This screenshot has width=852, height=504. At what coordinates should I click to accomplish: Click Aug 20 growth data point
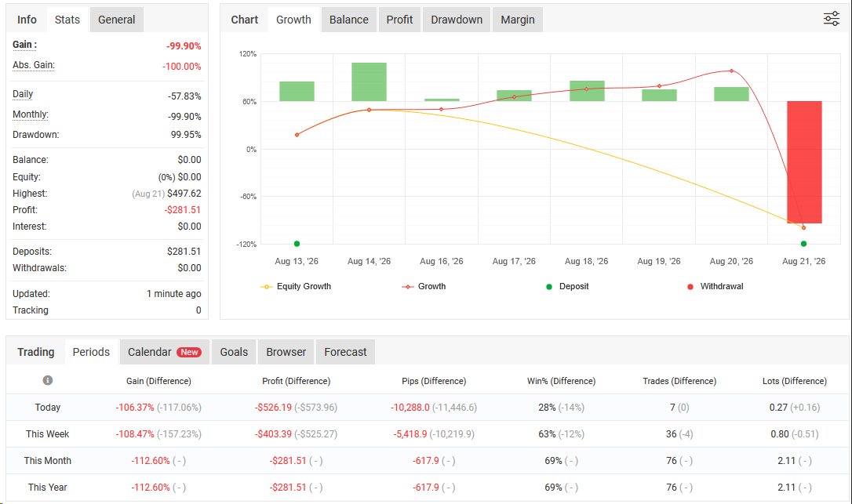[731, 71]
